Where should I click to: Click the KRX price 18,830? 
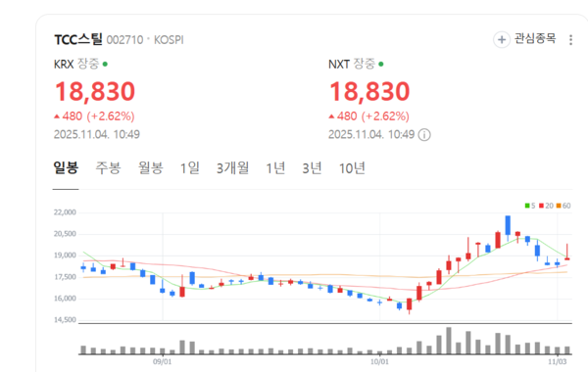[x=95, y=91]
